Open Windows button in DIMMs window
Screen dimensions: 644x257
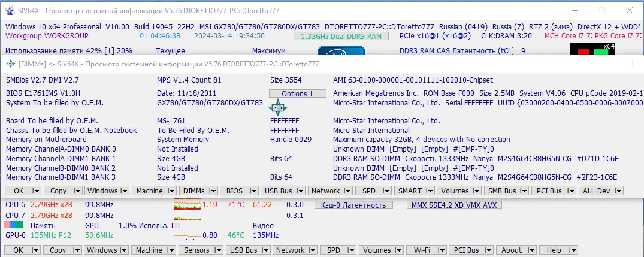102,191
